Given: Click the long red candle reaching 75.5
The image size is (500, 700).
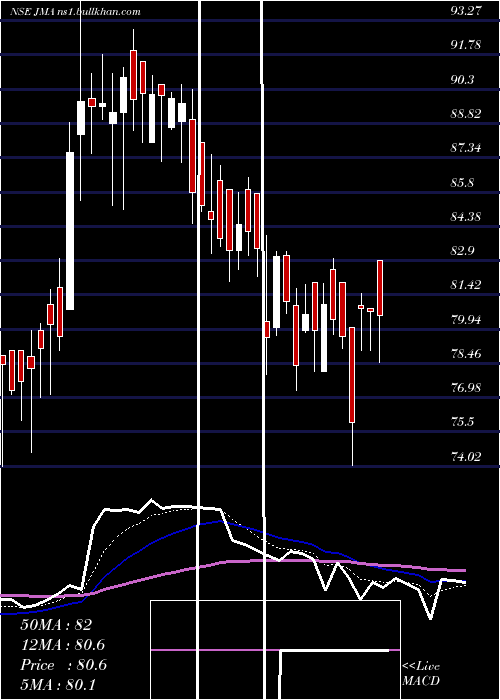Looking at the screenshot, I should (x=352, y=375).
